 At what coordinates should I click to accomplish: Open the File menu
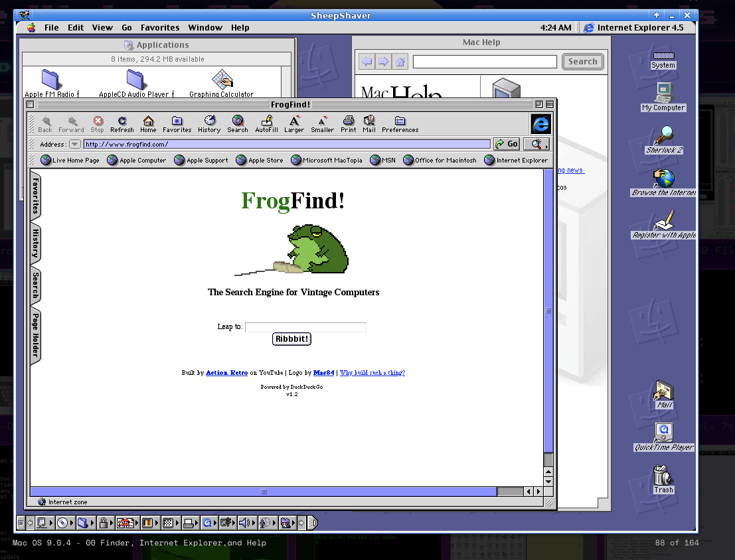52,28
